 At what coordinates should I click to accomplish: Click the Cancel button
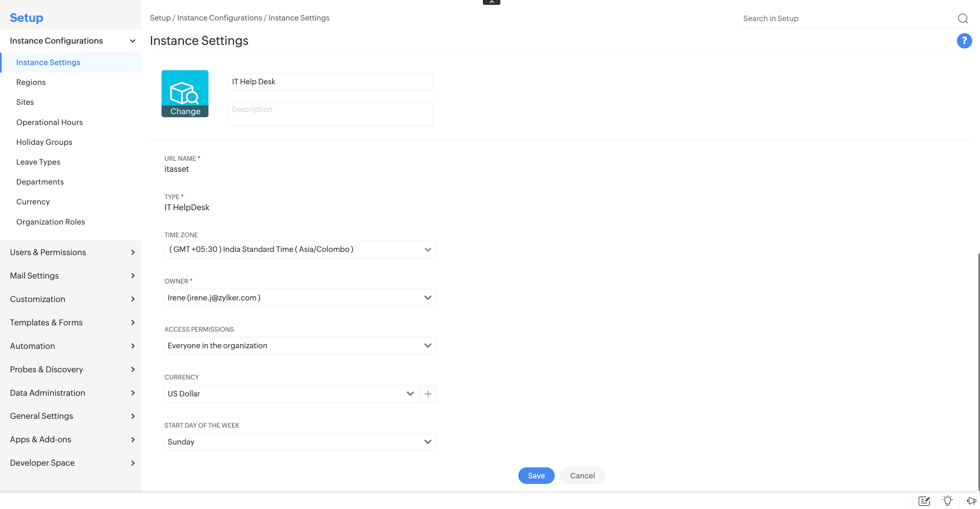tap(582, 475)
